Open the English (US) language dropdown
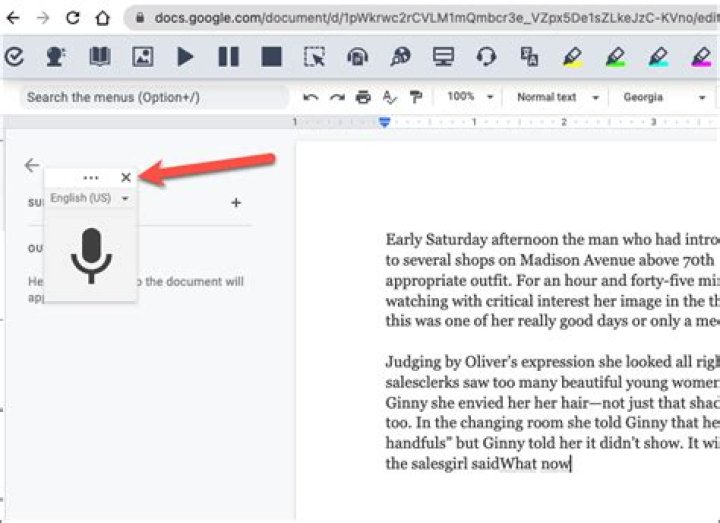 90,198
